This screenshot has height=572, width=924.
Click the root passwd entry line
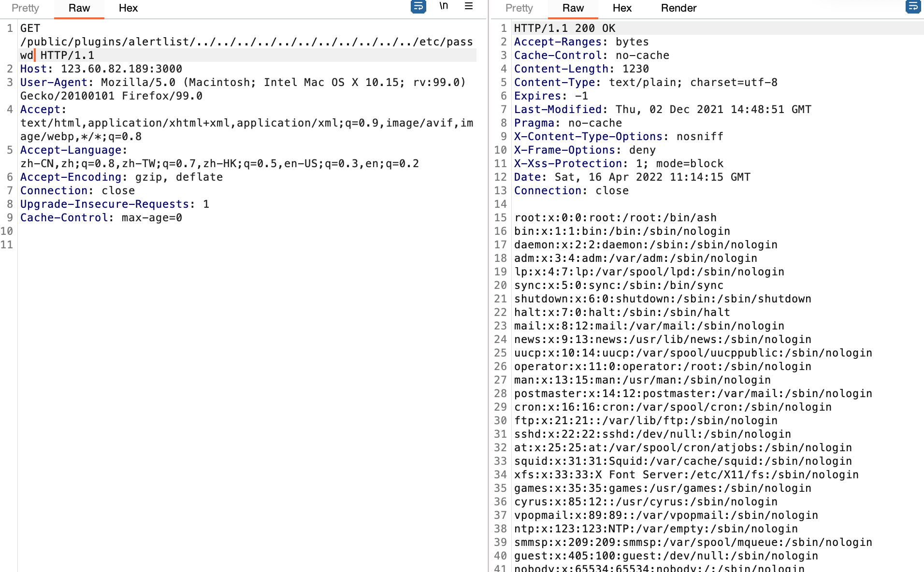pos(614,217)
